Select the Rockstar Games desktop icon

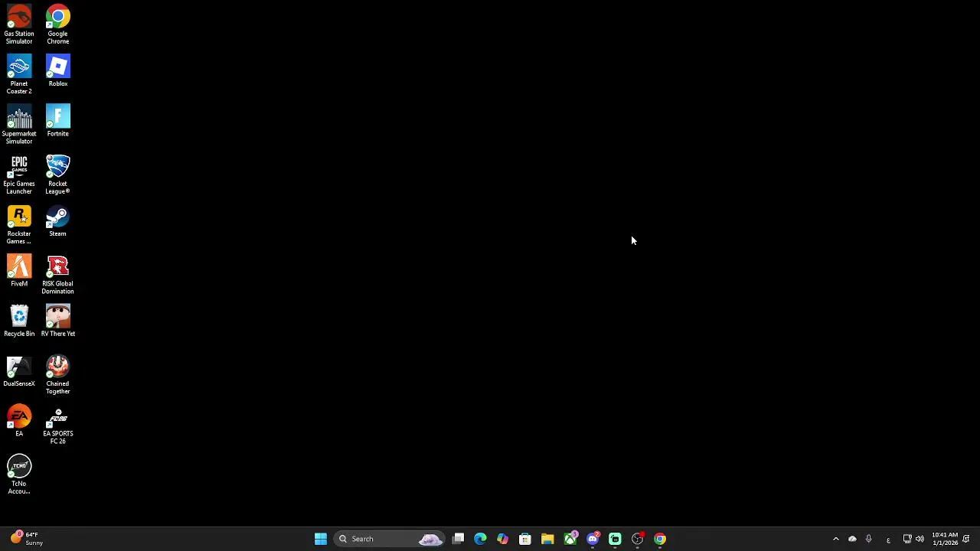[x=19, y=225]
